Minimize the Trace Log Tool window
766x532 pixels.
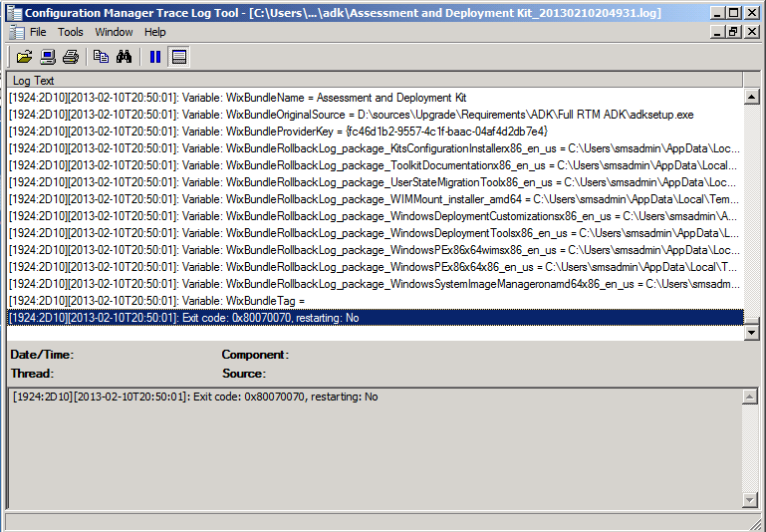pyautogui.click(x=717, y=13)
